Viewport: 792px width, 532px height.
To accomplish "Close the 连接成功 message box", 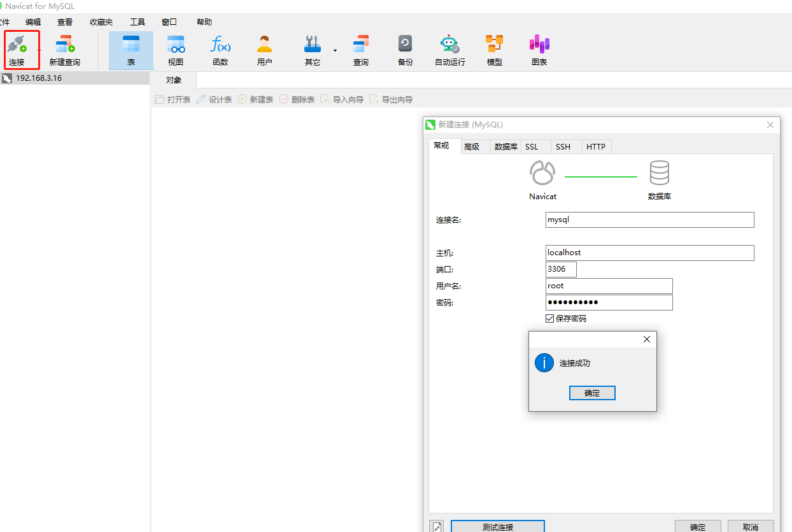I will coord(647,340).
